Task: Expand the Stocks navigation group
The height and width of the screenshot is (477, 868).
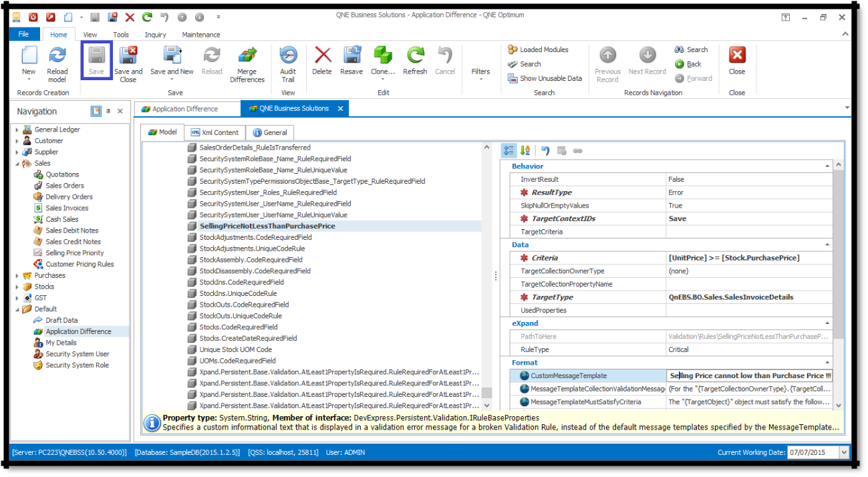Action: click(17, 287)
